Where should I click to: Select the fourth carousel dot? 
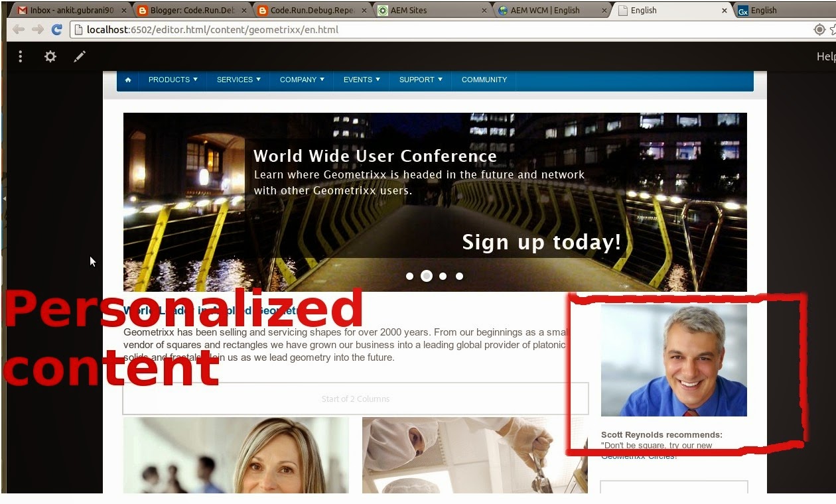click(459, 276)
